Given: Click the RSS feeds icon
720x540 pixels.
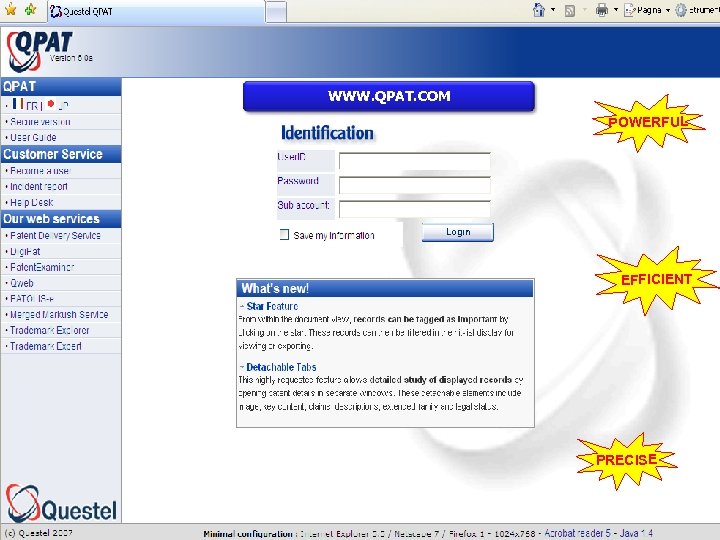Looking at the screenshot, I should [570, 11].
